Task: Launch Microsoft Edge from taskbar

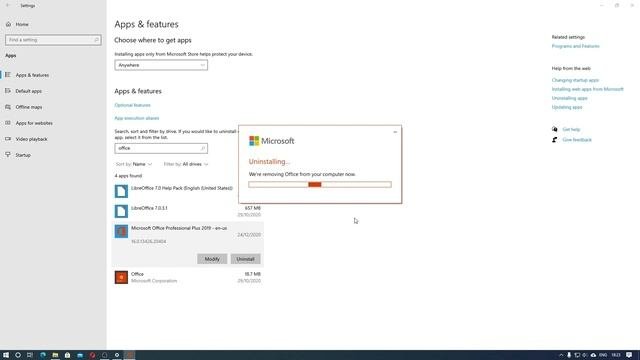Action: pyautogui.click(x=43, y=355)
